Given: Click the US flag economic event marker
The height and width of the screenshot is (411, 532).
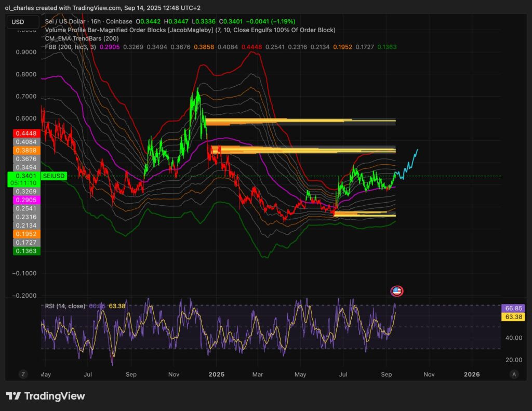Looking at the screenshot, I should click(397, 291).
